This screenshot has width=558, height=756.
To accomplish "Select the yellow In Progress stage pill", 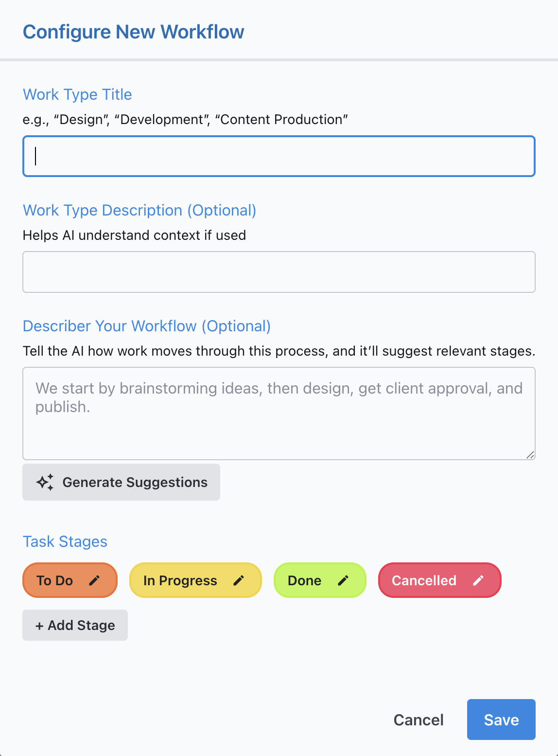I will tap(180, 580).
